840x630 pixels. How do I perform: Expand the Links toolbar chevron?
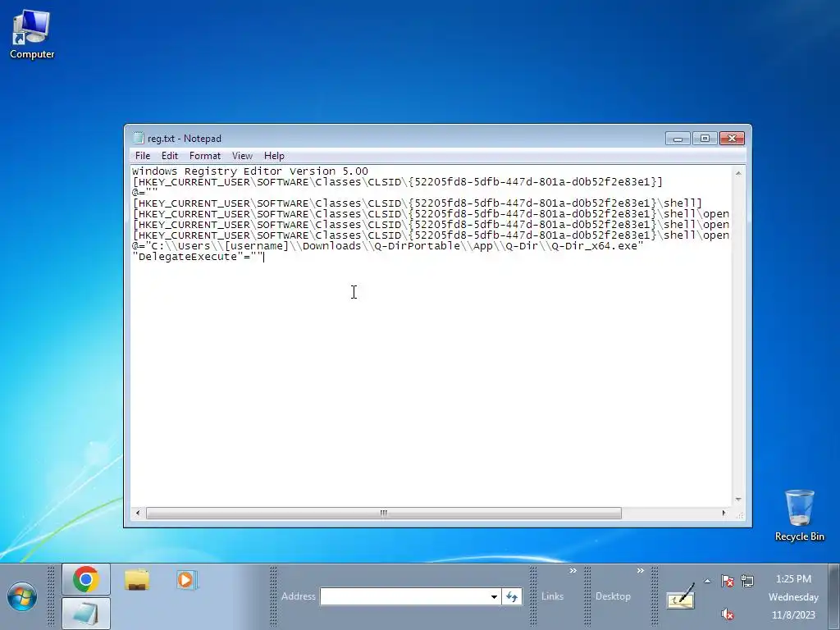tap(573, 571)
